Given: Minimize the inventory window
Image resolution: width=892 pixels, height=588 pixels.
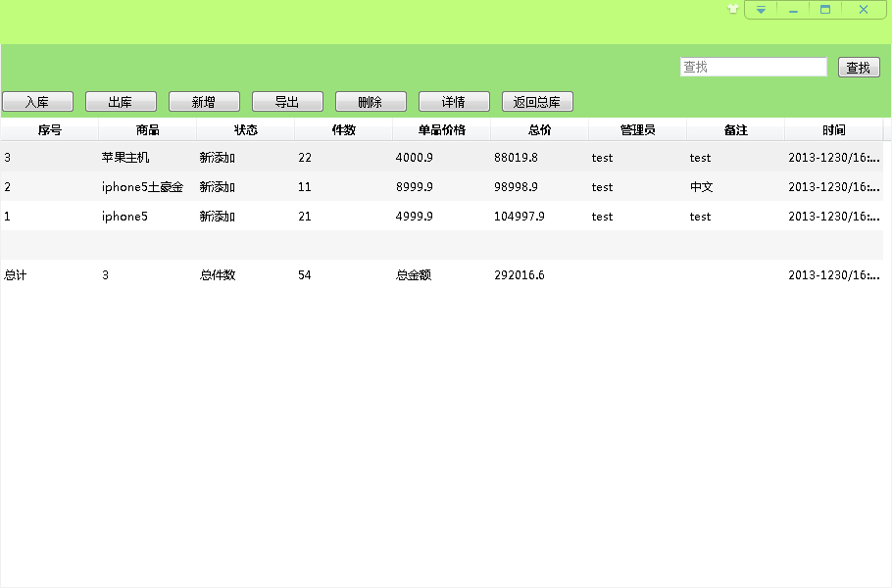Looking at the screenshot, I should (793, 10).
